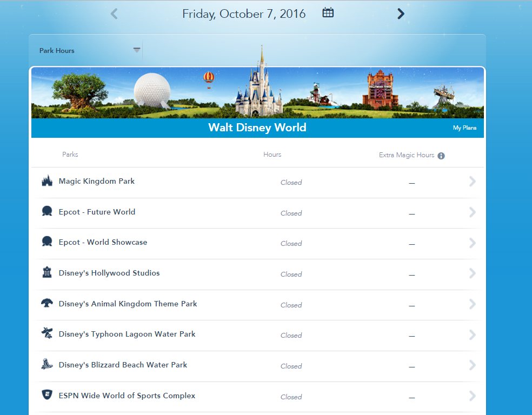Click the Epcot - Future World globe icon
Screen dimensions: 532x415
pos(47,212)
